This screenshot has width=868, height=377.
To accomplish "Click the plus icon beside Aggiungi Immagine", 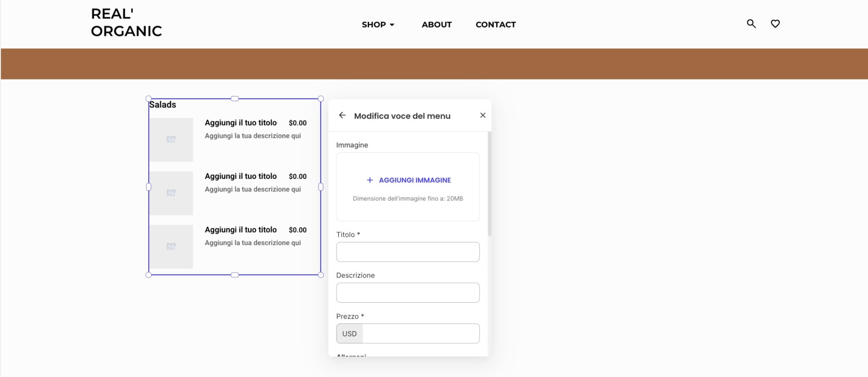I will pos(370,180).
